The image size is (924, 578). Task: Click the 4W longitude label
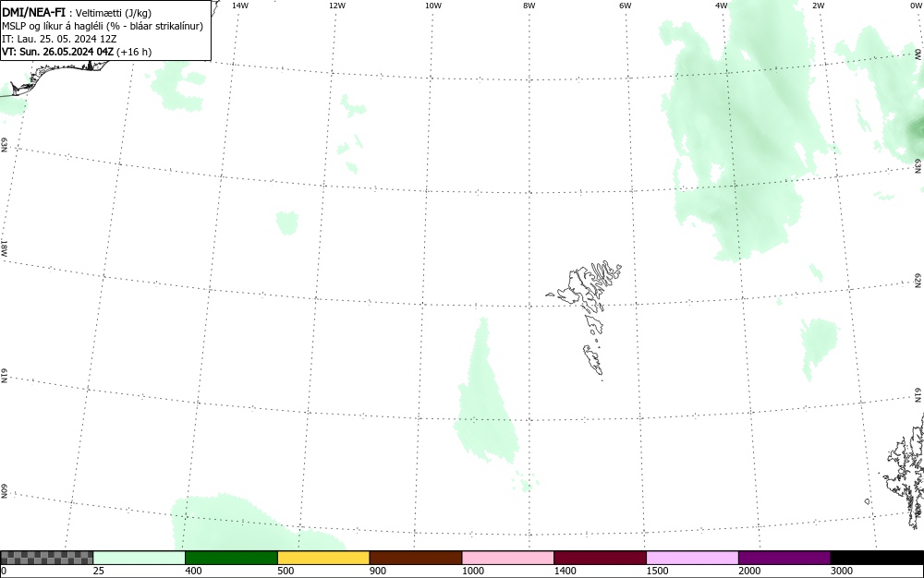click(x=722, y=6)
